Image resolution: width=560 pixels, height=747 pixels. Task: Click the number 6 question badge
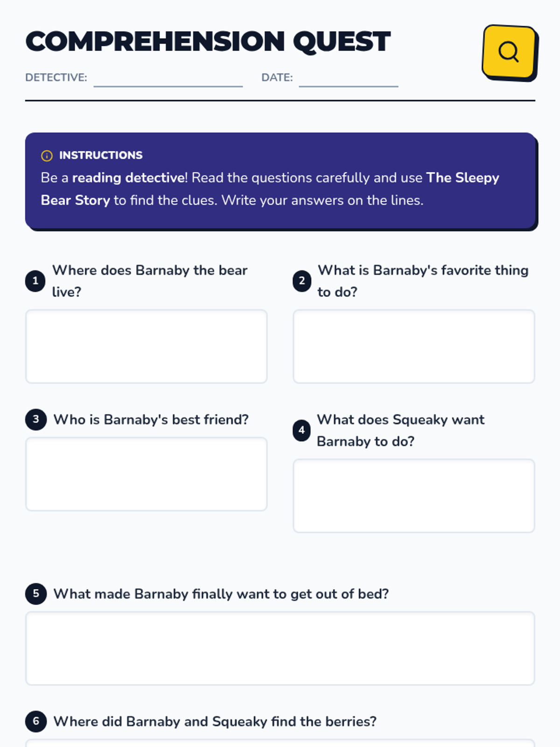36,721
